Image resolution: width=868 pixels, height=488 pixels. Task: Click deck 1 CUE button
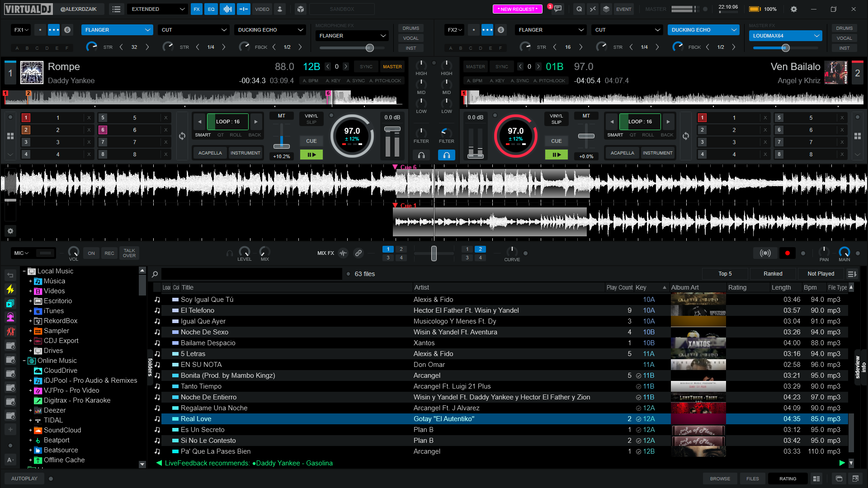point(311,141)
